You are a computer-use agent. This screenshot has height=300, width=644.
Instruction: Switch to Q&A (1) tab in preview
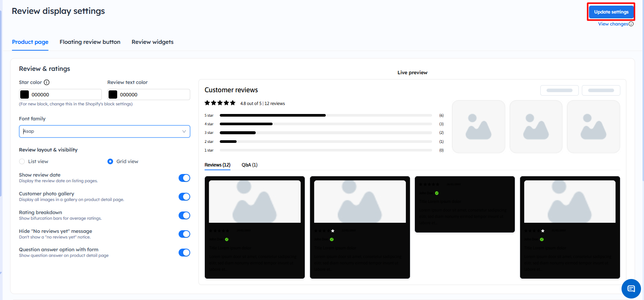coord(249,165)
